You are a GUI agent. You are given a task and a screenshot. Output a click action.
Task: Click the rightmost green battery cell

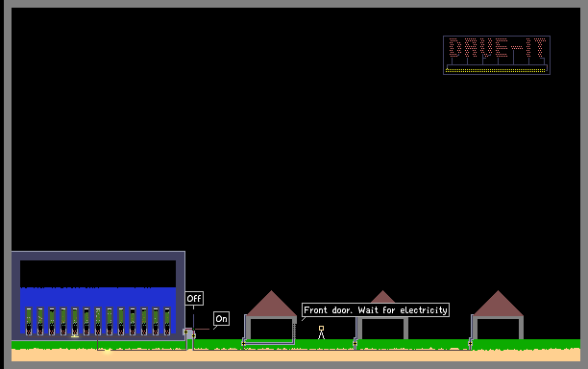pos(167,321)
